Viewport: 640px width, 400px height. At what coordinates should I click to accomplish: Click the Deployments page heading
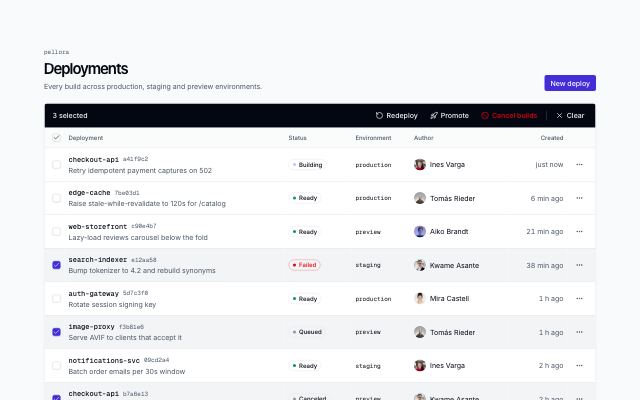coord(86,69)
